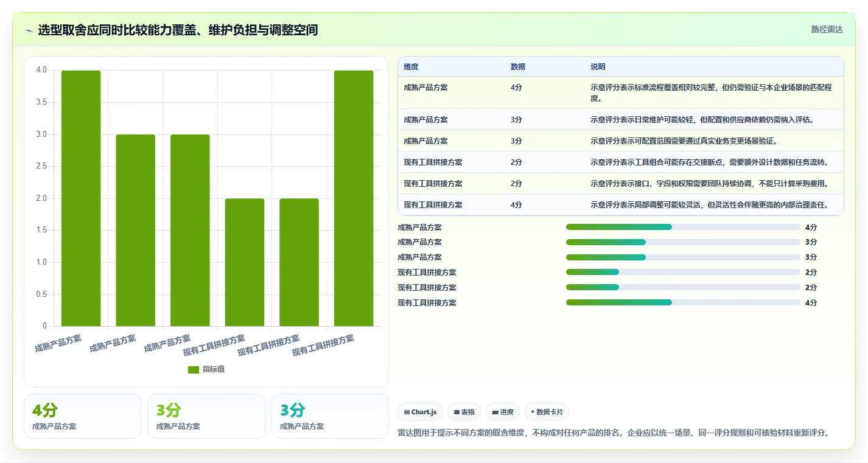Select the 数据 column header
This screenshot has width=868, height=463.
click(x=518, y=67)
